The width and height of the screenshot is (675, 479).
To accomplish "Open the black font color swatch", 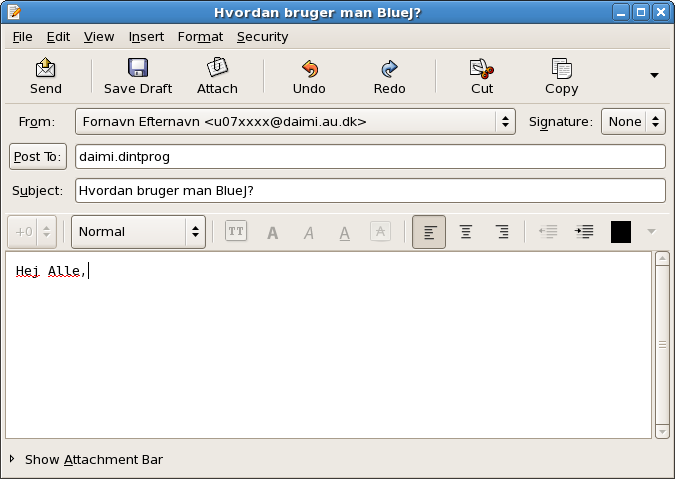I will (621, 232).
